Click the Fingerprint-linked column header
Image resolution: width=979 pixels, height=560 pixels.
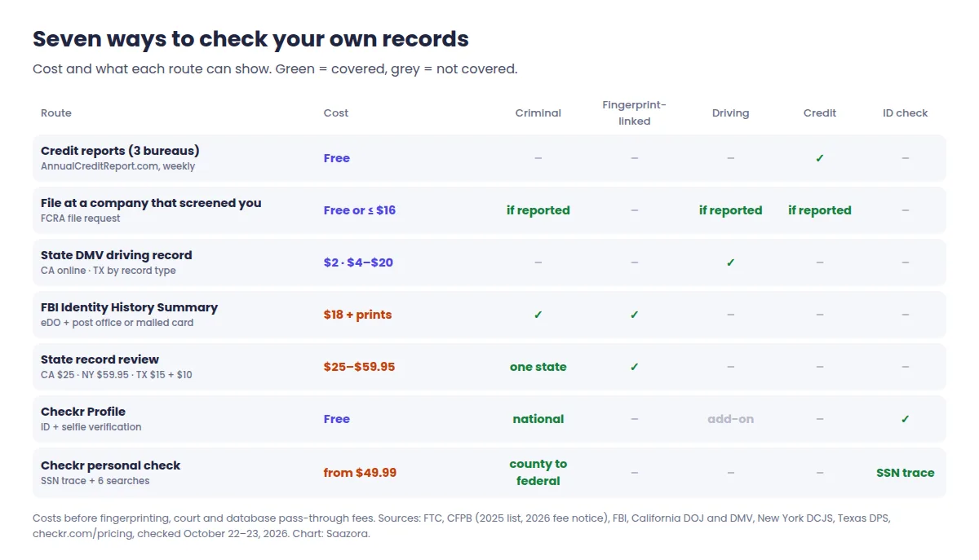coord(635,113)
